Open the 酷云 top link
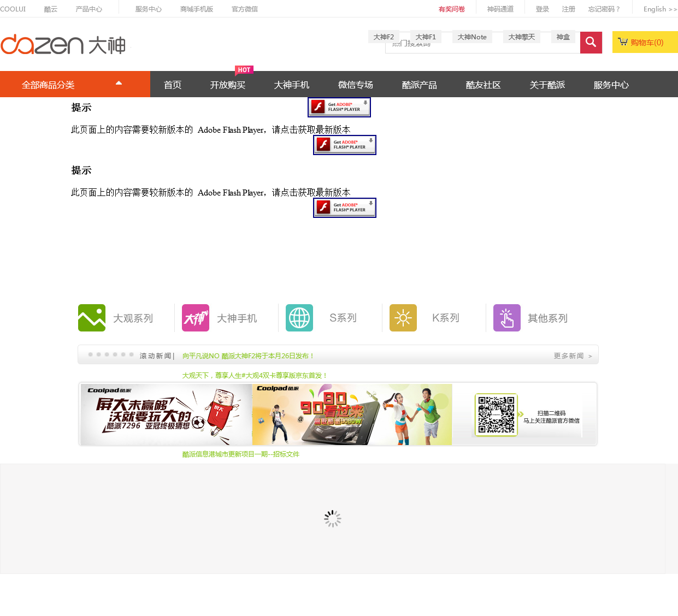This screenshot has width=678, height=616. coord(51,9)
